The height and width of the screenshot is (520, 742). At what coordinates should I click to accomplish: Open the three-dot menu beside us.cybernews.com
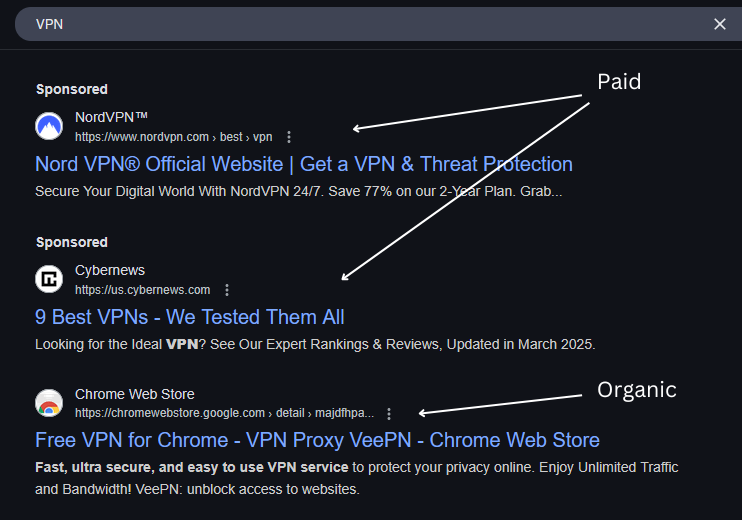click(x=227, y=290)
